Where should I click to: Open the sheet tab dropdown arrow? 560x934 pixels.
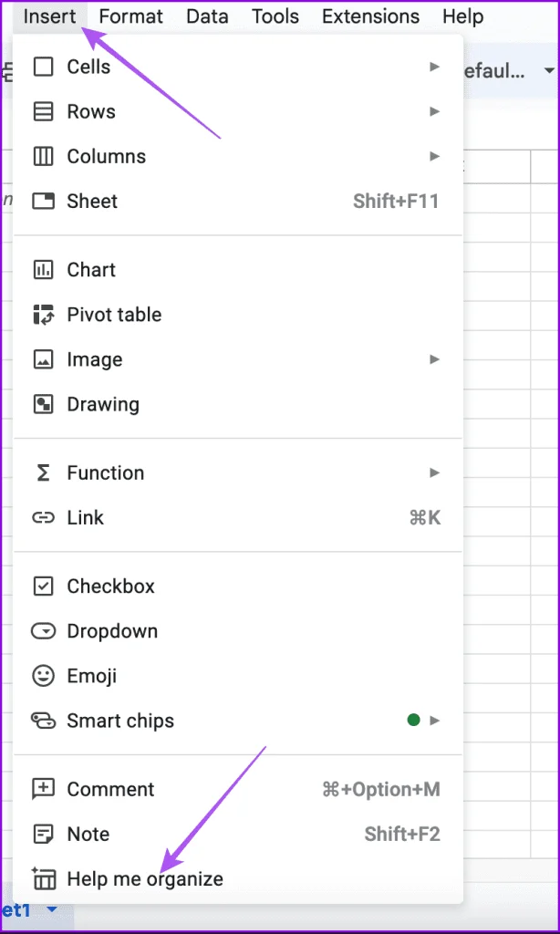52,909
